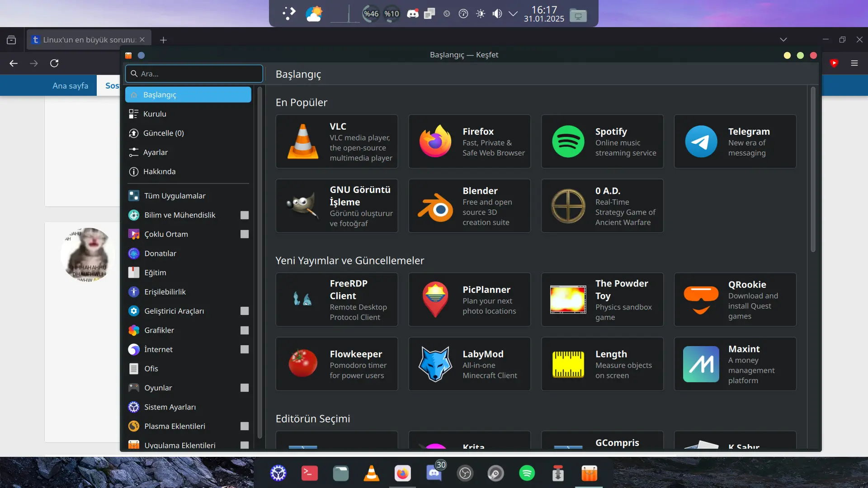Expand the Oyunlar category
Viewport: 868px width, 488px height.
tap(245, 388)
